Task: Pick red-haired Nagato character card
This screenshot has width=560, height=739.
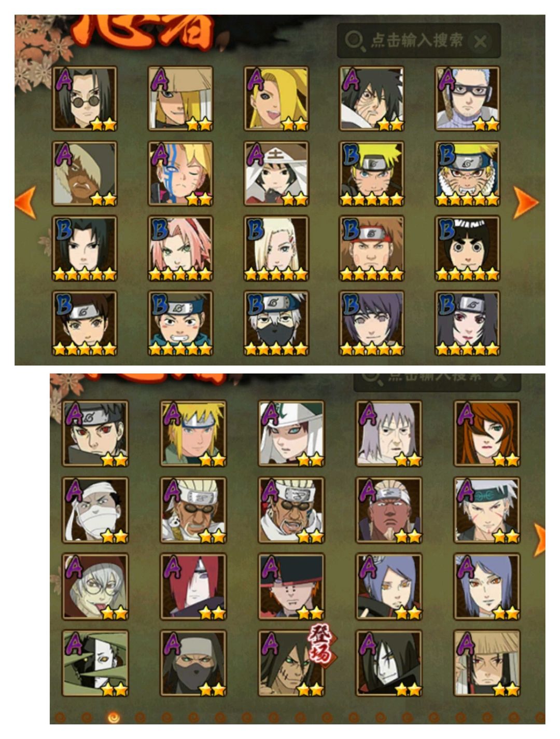Action: 193,586
